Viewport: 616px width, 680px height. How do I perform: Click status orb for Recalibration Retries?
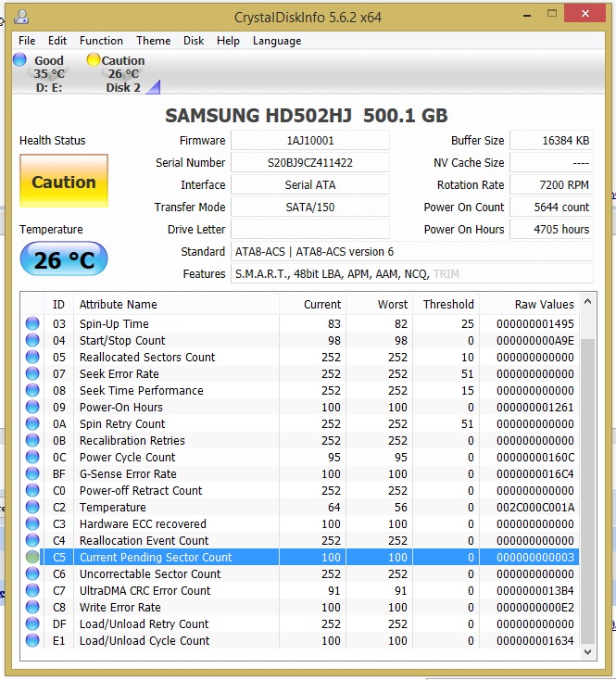pos(32,440)
